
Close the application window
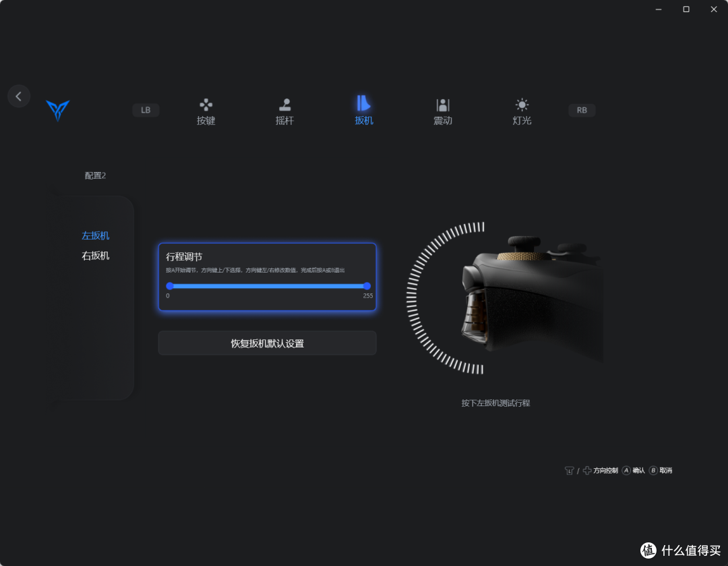tap(714, 9)
